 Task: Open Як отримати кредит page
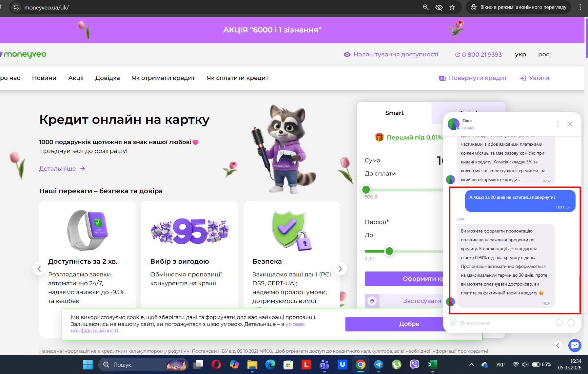click(x=163, y=78)
